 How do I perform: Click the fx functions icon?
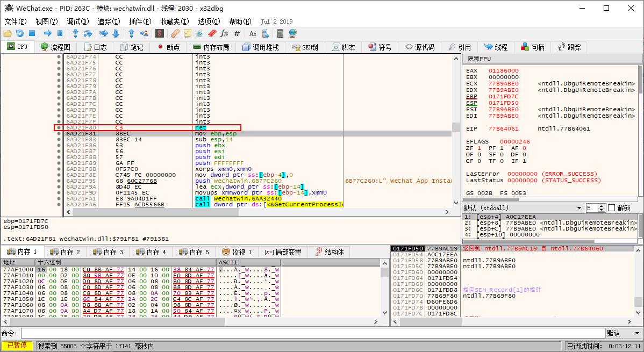(x=225, y=33)
